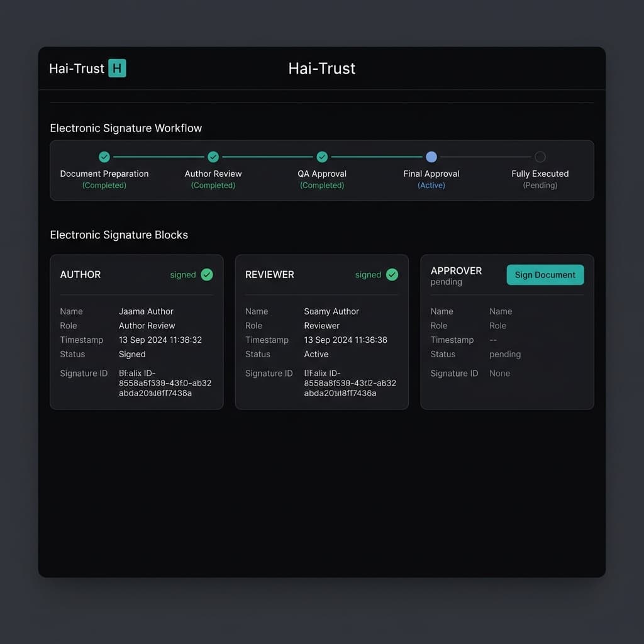
Task: Click the 'pending' Status value in APPROVER block
Action: coord(505,355)
